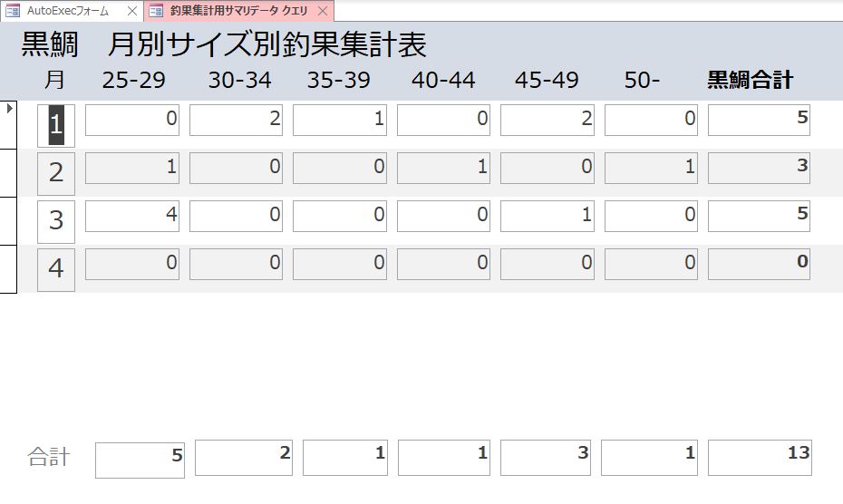
Task: Select the 釣果集計用サマリデータ クエリ tab
Action: pyautogui.click(x=238, y=11)
